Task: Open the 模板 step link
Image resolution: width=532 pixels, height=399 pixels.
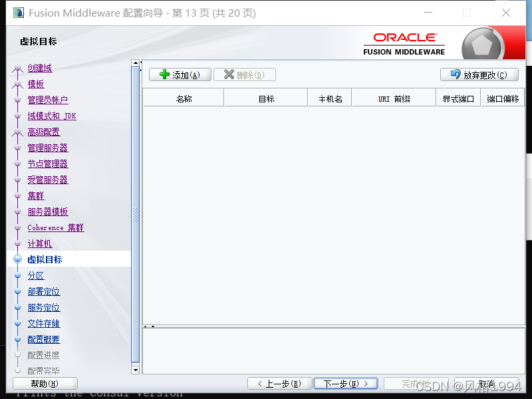Action: click(x=36, y=84)
